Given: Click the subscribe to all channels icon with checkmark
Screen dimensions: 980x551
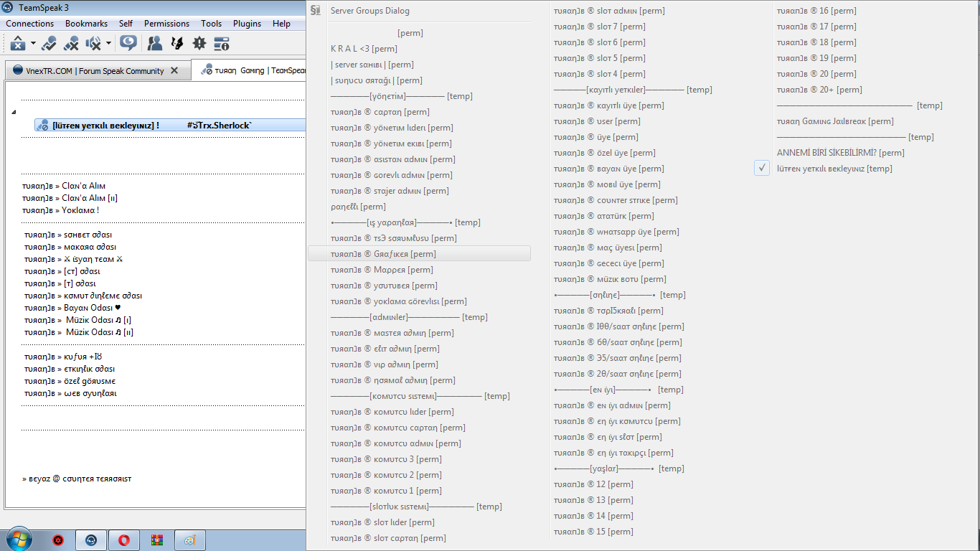Looking at the screenshot, I should pos(49,44).
